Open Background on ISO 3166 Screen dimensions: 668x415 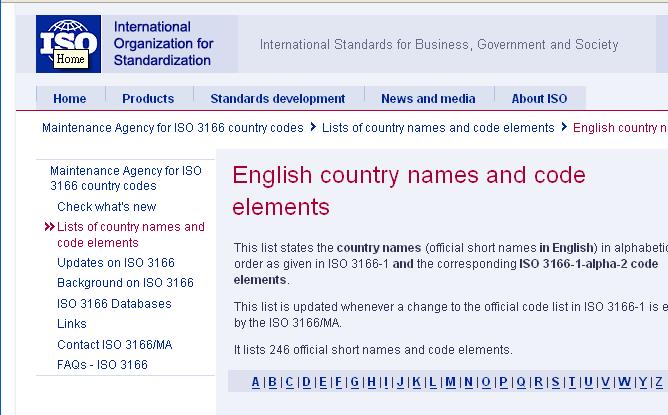[125, 282]
